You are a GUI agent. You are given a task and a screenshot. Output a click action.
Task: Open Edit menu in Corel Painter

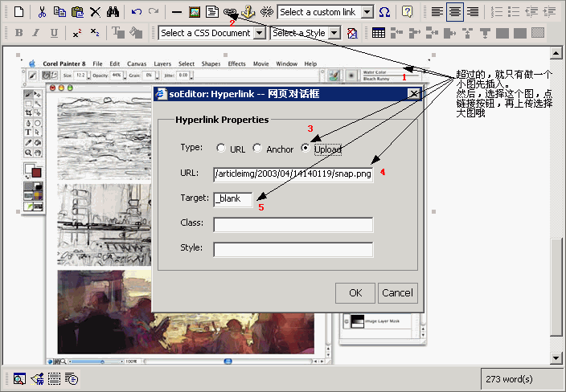[x=115, y=63]
